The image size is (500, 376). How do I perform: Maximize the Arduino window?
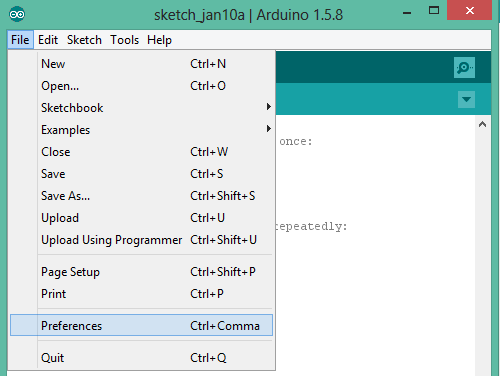pyautogui.click(x=434, y=11)
